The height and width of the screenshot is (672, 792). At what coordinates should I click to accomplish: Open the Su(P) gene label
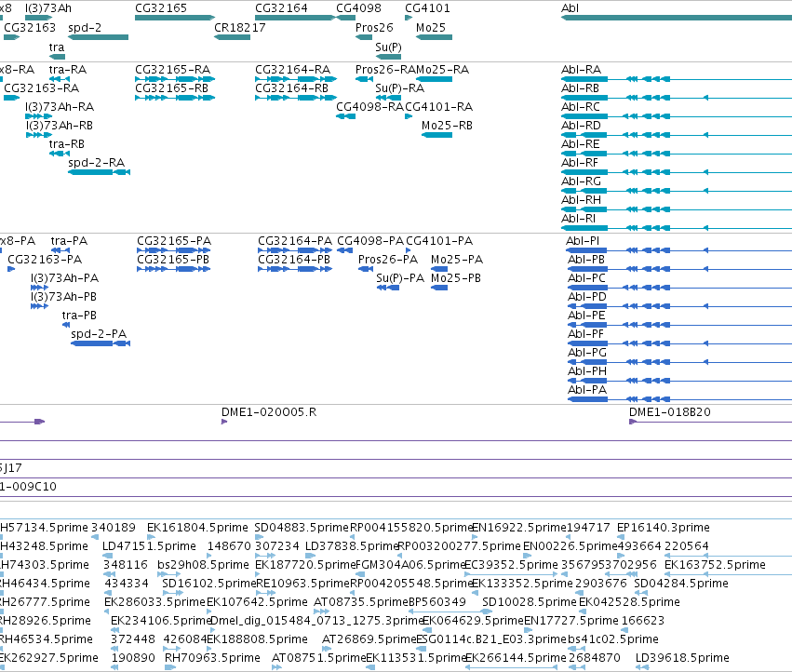388,47
